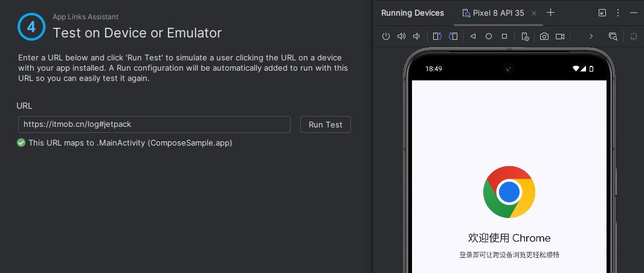Click the 'This URL maps to .MainActivity' message
This screenshot has height=273, width=644.
tap(130, 143)
